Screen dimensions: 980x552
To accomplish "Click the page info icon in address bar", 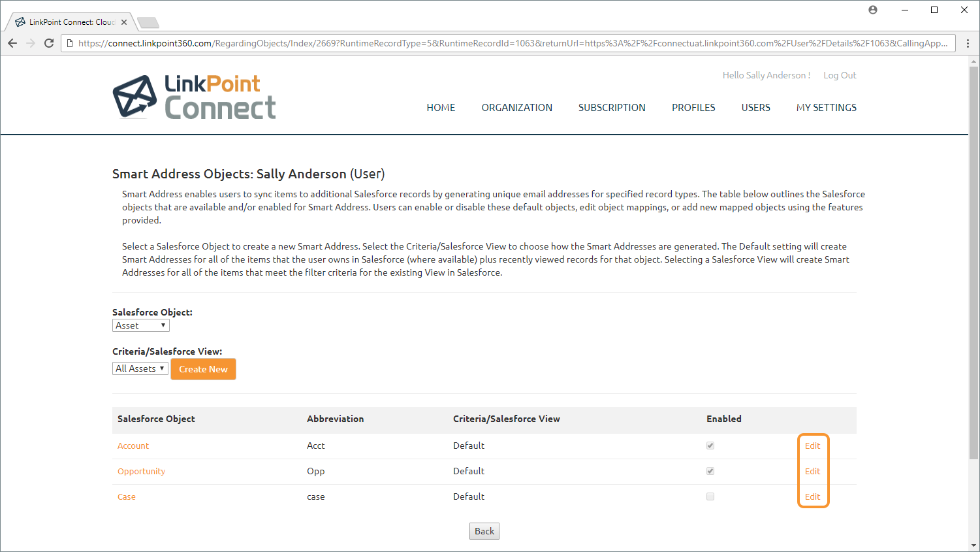I will point(71,43).
